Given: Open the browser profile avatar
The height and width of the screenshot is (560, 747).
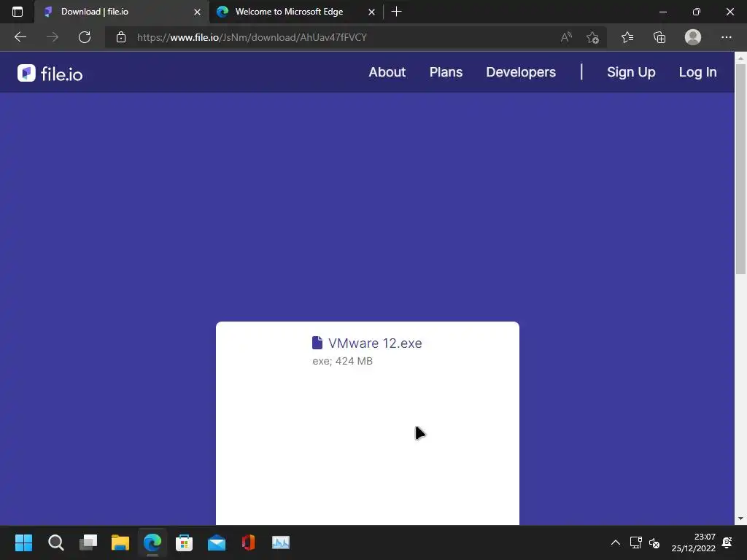Looking at the screenshot, I should click(693, 37).
